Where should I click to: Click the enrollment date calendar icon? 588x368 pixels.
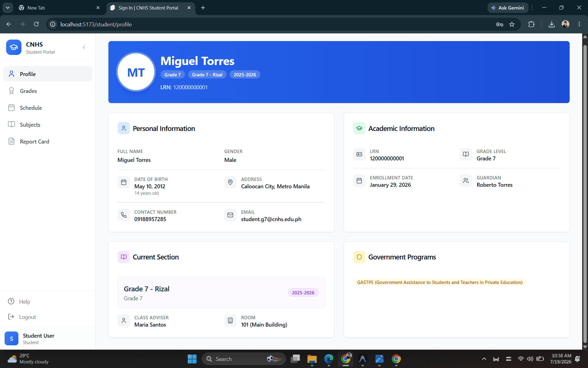[x=359, y=181]
